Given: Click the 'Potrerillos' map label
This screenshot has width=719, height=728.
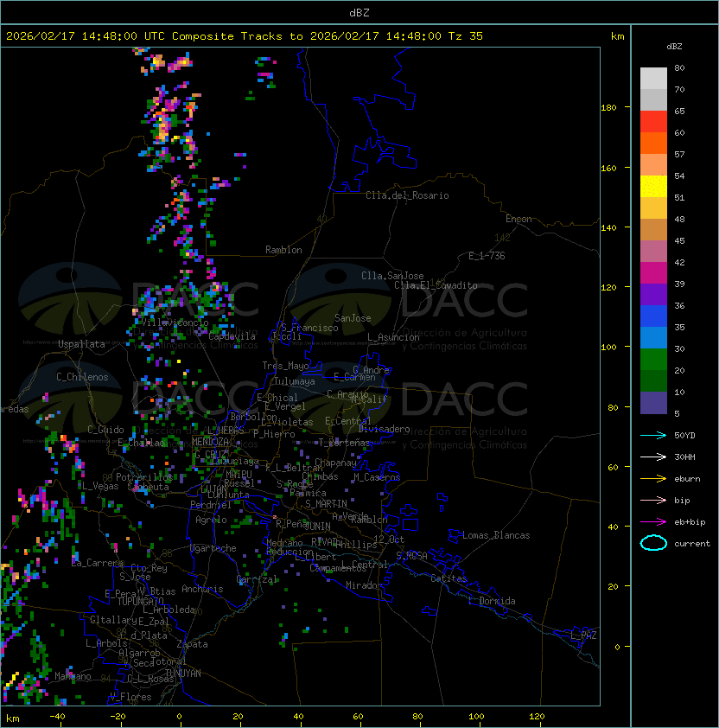Looking at the screenshot, I should 145,476.
